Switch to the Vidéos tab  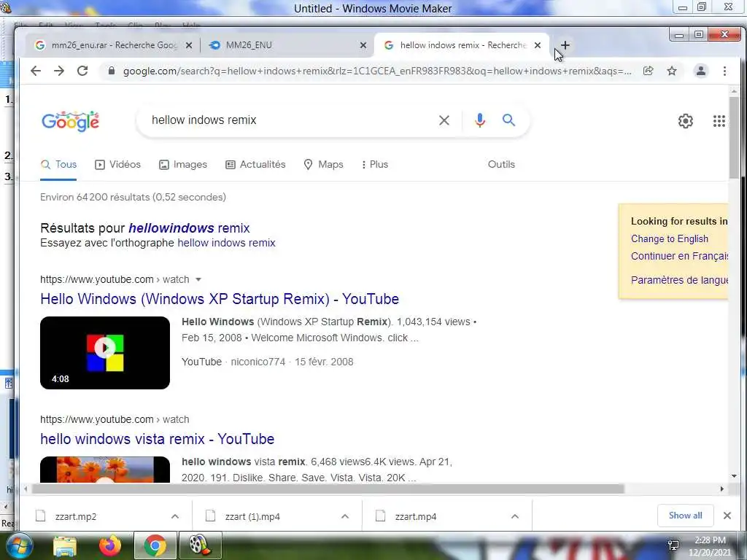pyautogui.click(x=117, y=164)
